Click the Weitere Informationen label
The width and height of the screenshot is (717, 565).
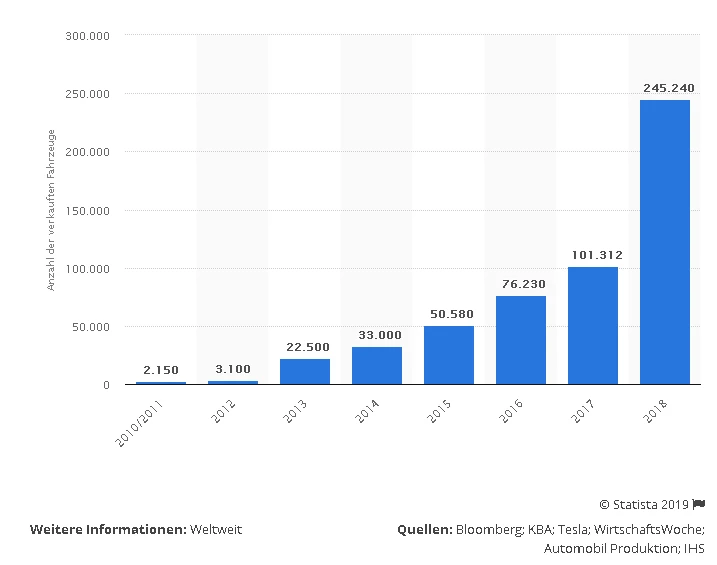point(108,530)
